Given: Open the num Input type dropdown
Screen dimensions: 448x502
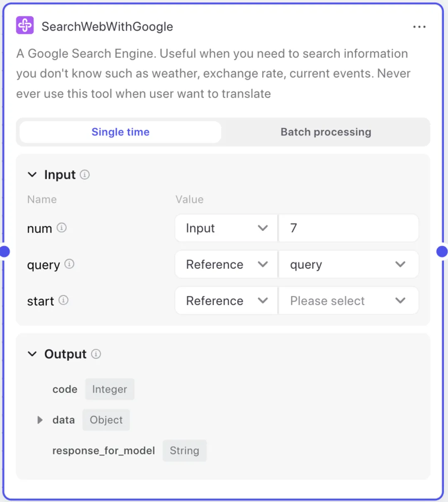Looking at the screenshot, I should pos(226,228).
